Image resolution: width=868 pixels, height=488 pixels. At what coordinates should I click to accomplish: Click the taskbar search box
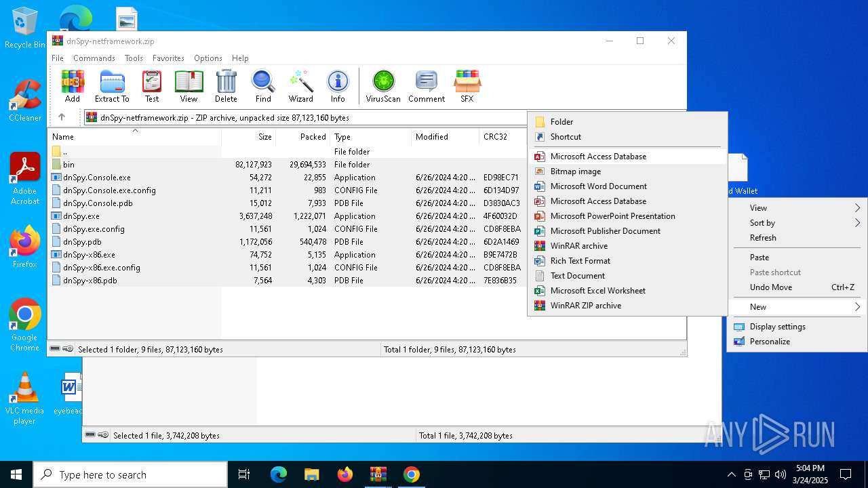[130, 474]
